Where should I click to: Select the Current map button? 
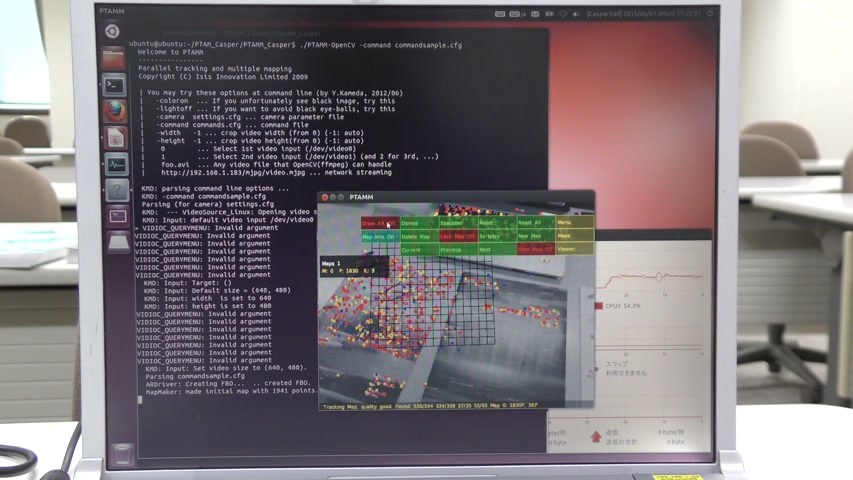coord(419,249)
